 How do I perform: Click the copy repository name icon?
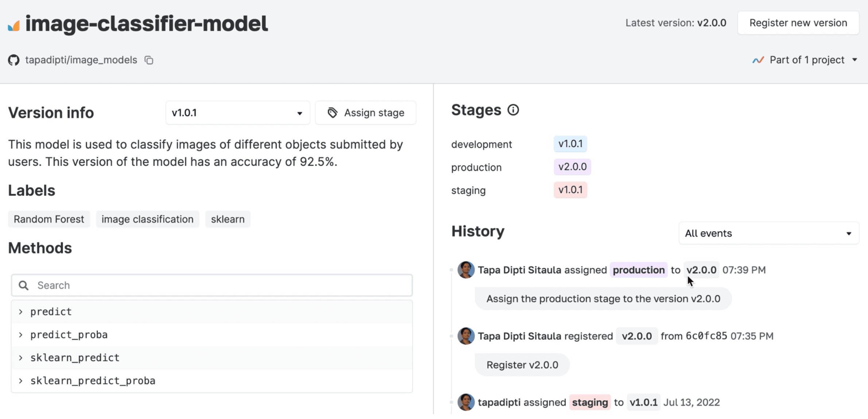149,60
